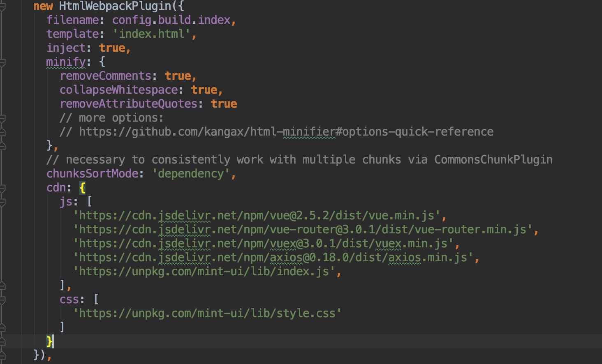
Task: Click the 'removeAttributeQuotes' option
Action: coord(128,104)
